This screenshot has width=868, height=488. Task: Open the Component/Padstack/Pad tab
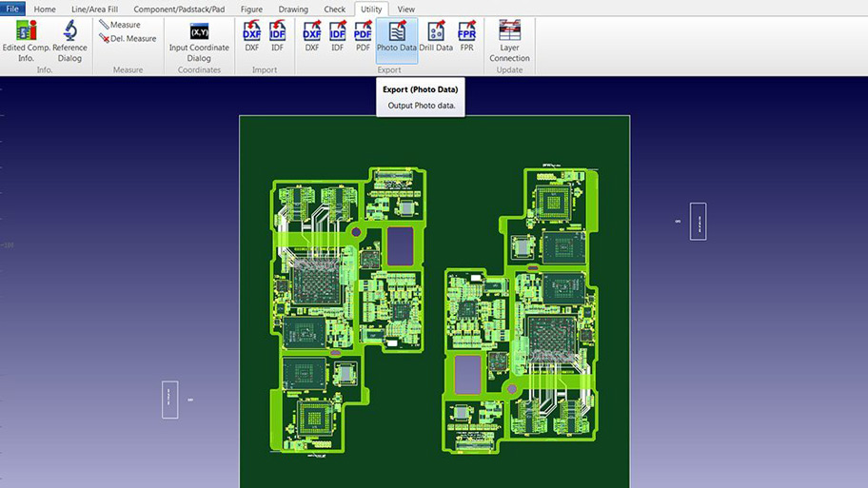coord(179,10)
